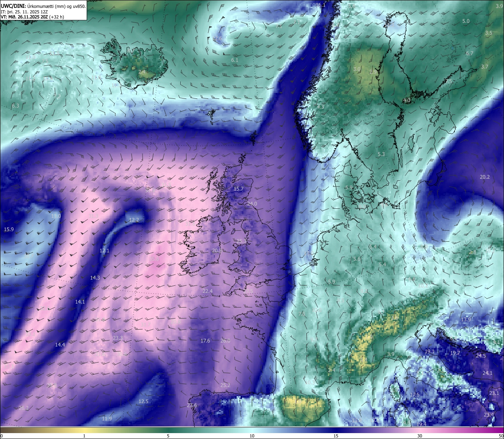Click the 1 tick on the color scale
This screenshot has width=504, height=439.
point(84,436)
